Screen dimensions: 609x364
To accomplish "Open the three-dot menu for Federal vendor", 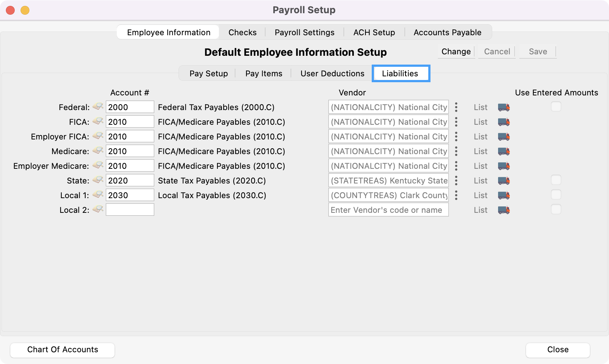I will [x=456, y=107].
